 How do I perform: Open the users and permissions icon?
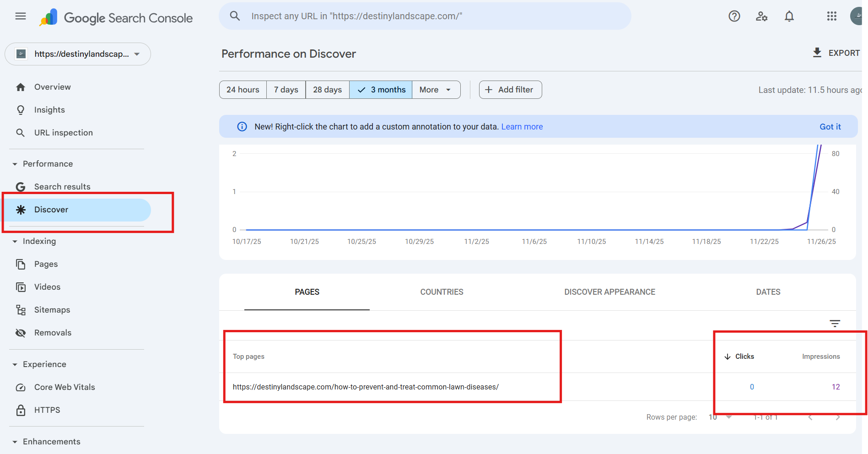[761, 16]
